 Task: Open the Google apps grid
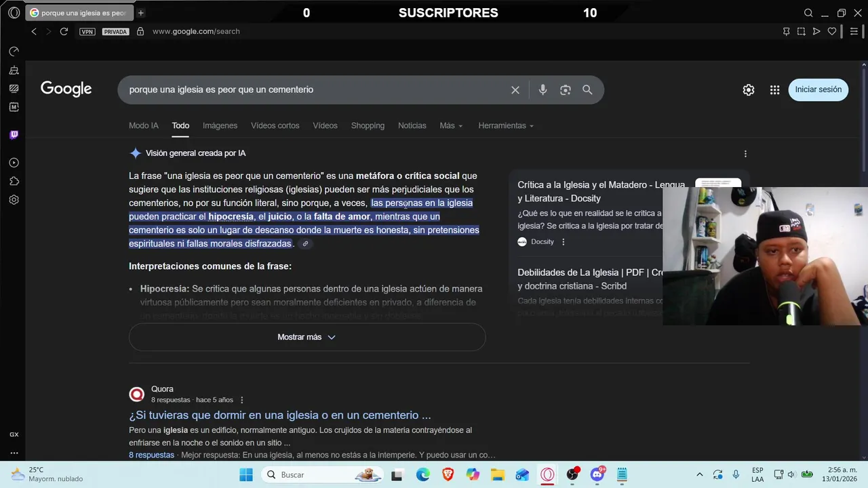774,89
